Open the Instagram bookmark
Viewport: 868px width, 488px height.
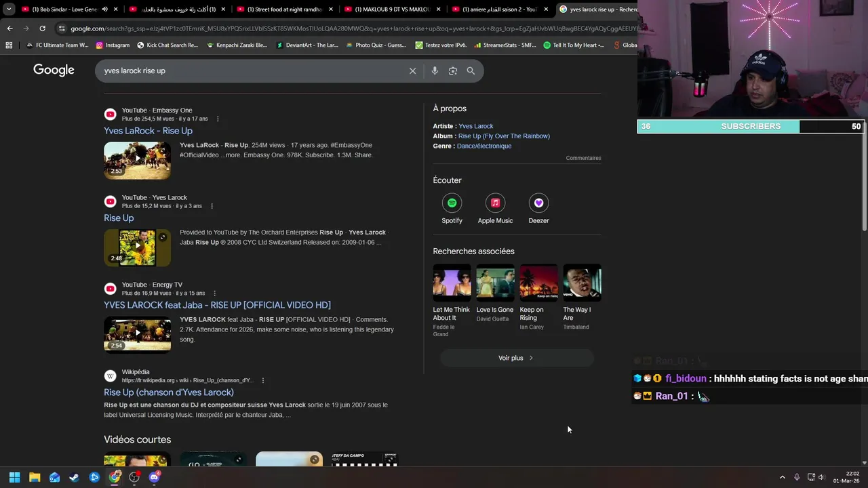point(113,45)
